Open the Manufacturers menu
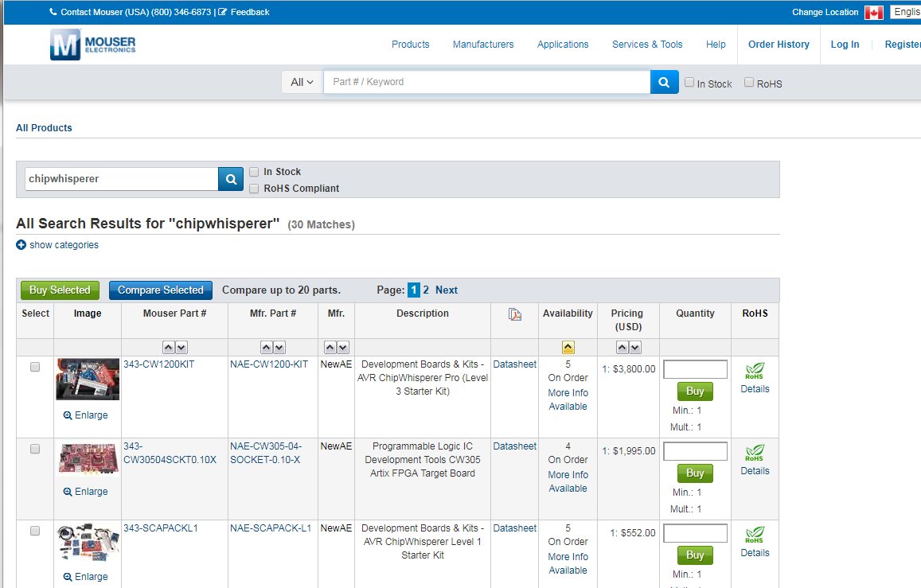Screen dimensions: 921x588 [x=483, y=44]
